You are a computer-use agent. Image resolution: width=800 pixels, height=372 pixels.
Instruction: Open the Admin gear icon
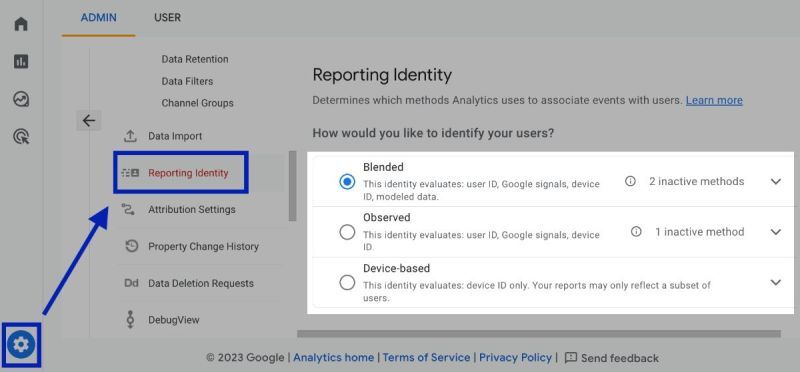pos(21,345)
